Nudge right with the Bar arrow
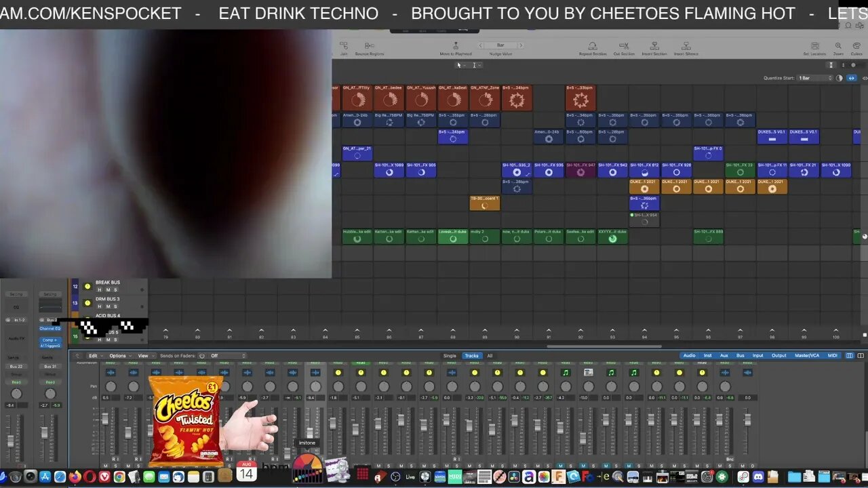 pyautogui.click(x=521, y=45)
